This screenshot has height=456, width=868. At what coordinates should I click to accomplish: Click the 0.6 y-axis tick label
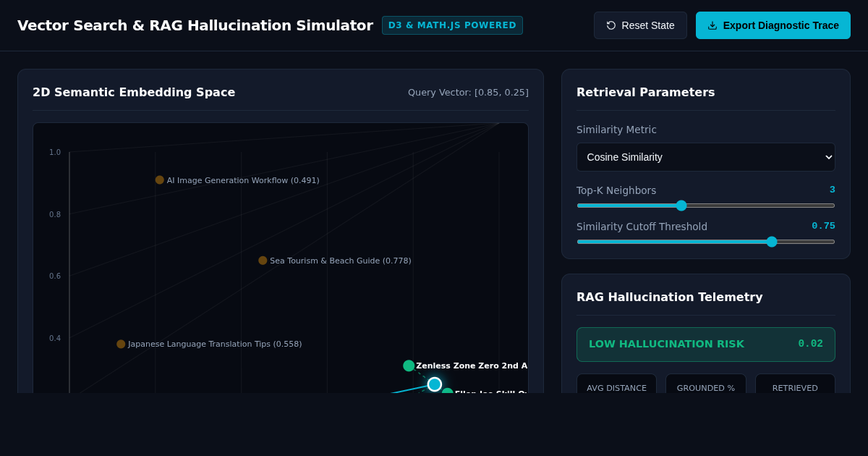point(55,276)
